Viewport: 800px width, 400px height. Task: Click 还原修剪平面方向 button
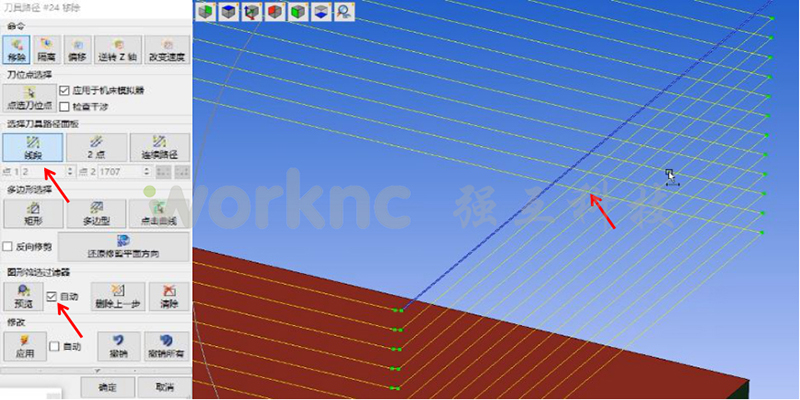click(123, 246)
